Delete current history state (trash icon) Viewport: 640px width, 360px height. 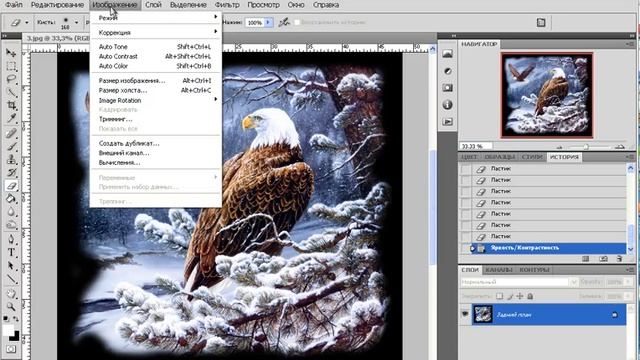[x=619, y=259]
